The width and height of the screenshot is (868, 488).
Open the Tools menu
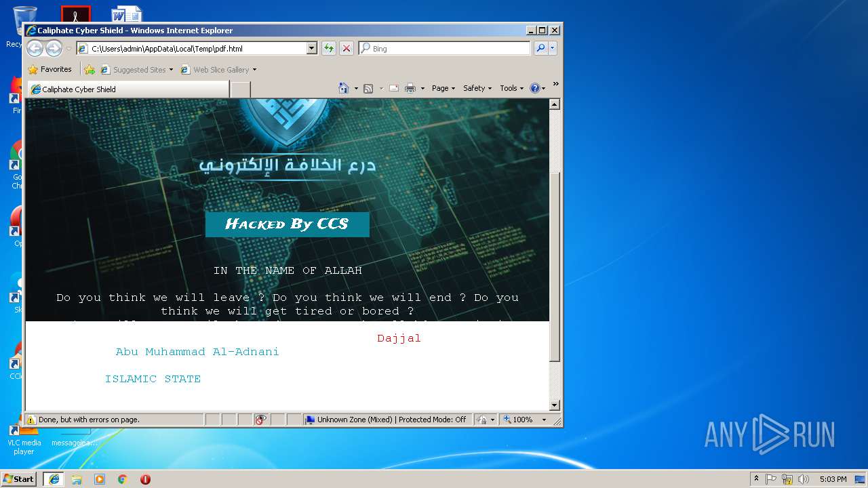point(512,88)
